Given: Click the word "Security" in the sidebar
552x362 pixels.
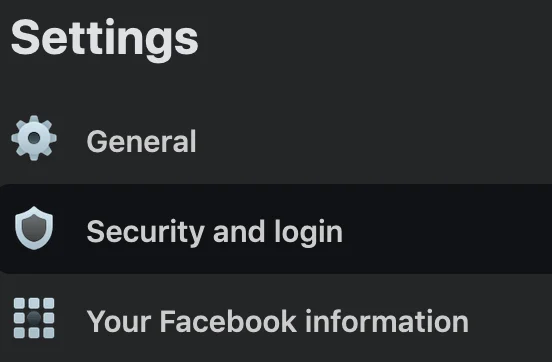Looking at the screenshot, I should [x=145, y=232].
